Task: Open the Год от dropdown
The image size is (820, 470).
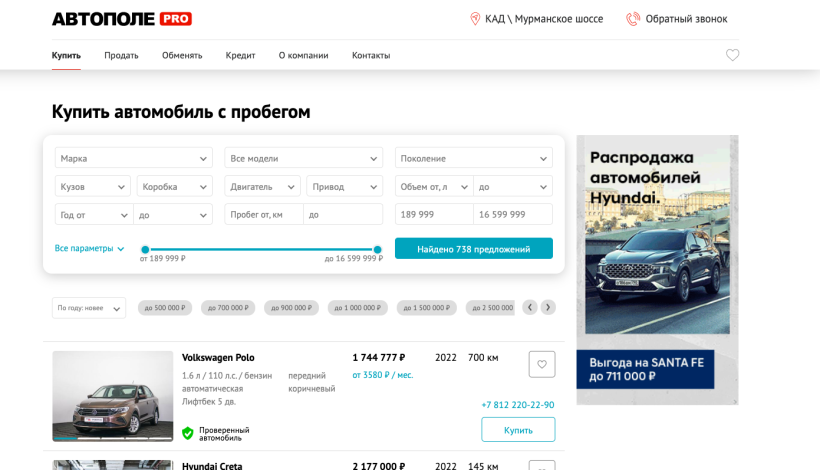Action: pos(94,214)
